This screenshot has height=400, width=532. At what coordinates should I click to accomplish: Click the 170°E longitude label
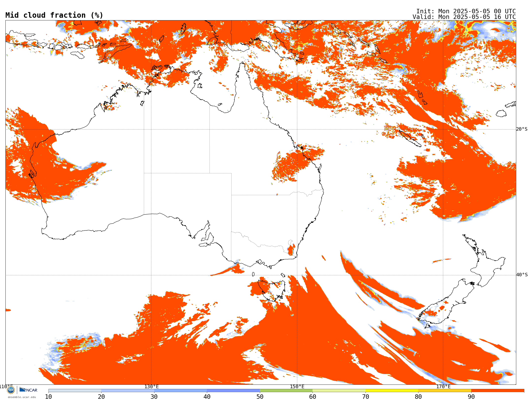pos(443,387)
